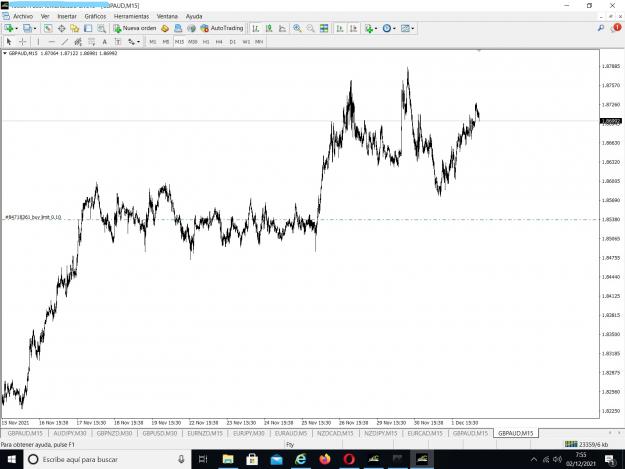This screenshot has width=625, height=469.
Task: Select the trendline drawing tool
Action: [65, 41]
